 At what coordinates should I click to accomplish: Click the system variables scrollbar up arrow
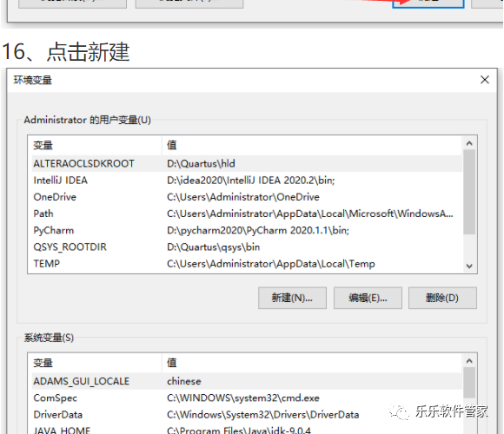click(469, 361)
